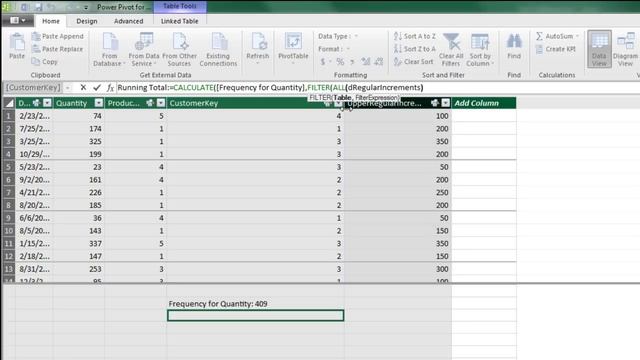The height and width of the screenshot is (360, 640).
Task: Open the file menu button
Action: 18,20
